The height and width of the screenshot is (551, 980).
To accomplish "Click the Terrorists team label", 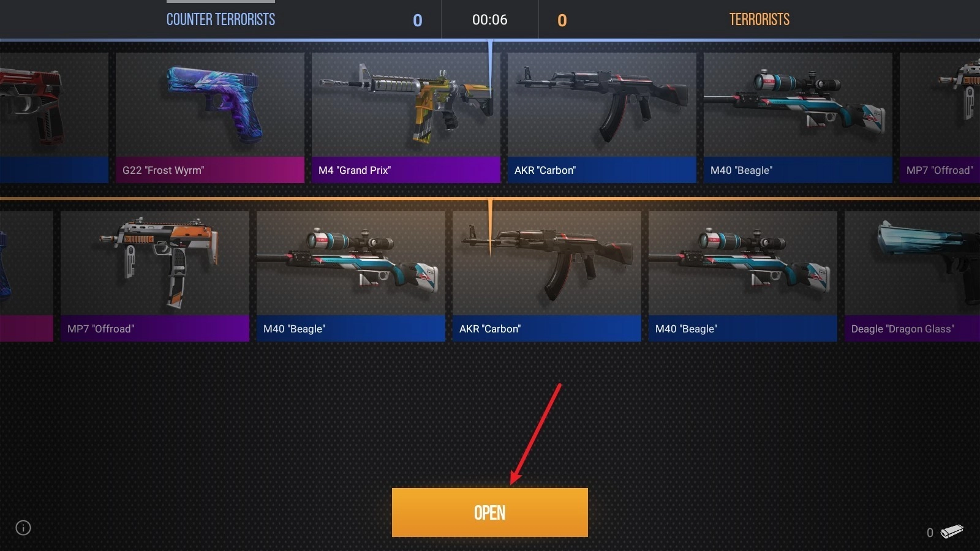I will tap(759, 20).
